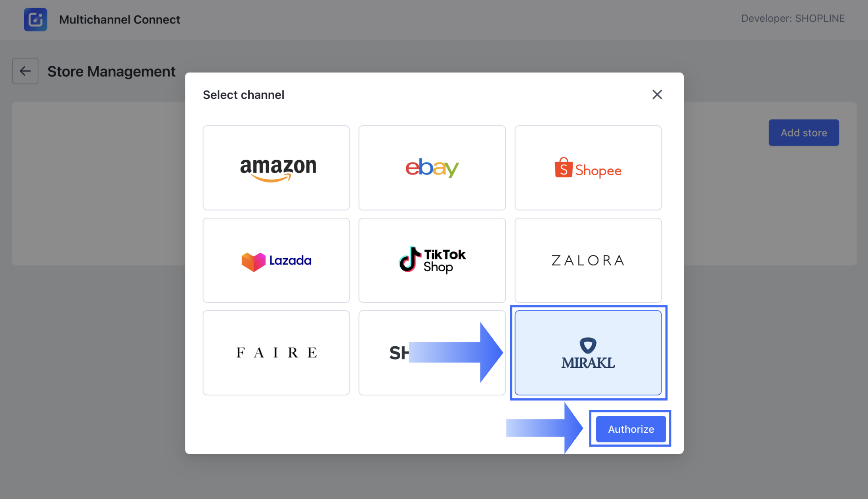Image resolution: width=868 pixels, height=499 pixels.
Task: Close the Select channel dialog
Action: [x=657, y=94]
